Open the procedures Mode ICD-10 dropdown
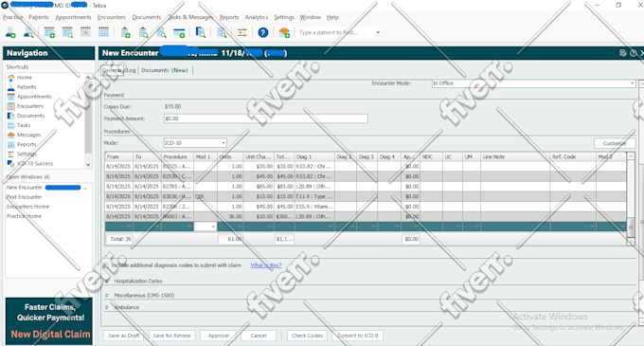Viewport: 644px width, 346px height. tap(223, 143)
